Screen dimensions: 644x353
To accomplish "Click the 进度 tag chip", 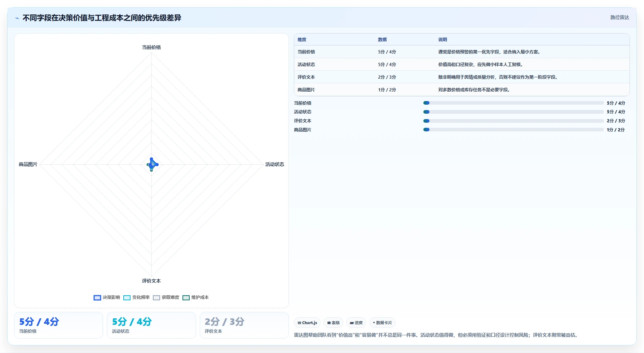I will pyautogui.click(x=356, y=323).
